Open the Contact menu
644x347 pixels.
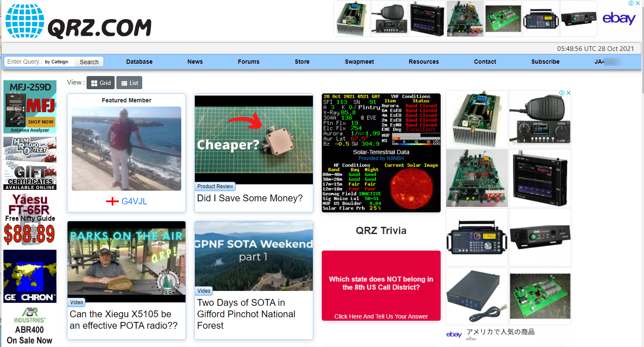click(485, 62)
